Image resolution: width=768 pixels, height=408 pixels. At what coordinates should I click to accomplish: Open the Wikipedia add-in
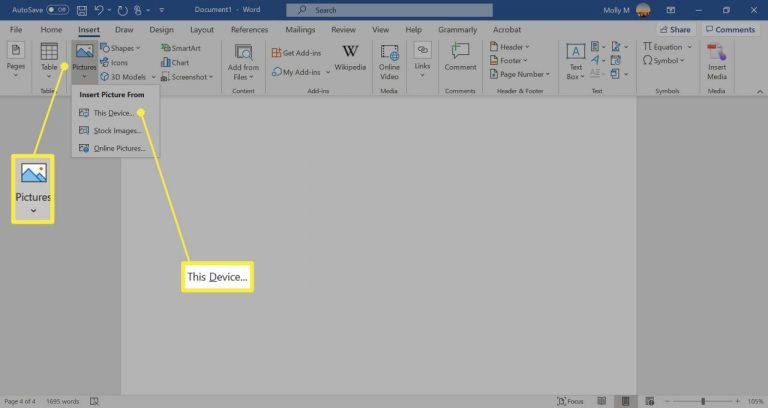coord(350,58)
